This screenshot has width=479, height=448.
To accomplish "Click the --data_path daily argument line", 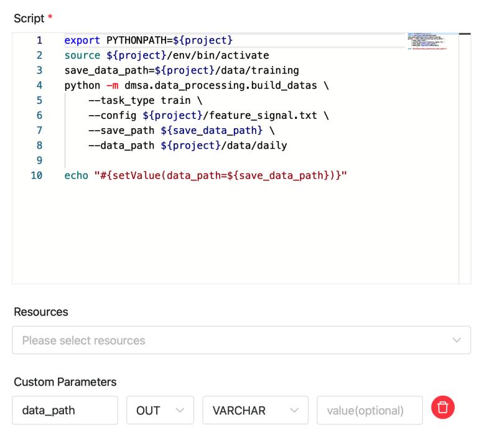I will 187,146.
